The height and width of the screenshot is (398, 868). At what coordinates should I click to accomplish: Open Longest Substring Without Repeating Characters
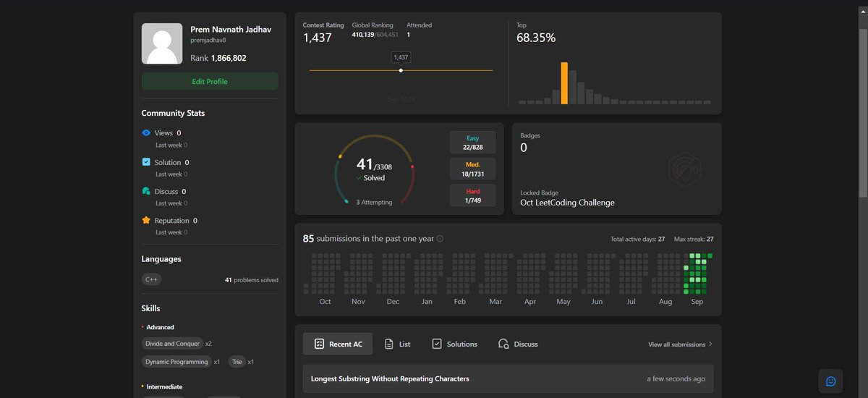508,378
